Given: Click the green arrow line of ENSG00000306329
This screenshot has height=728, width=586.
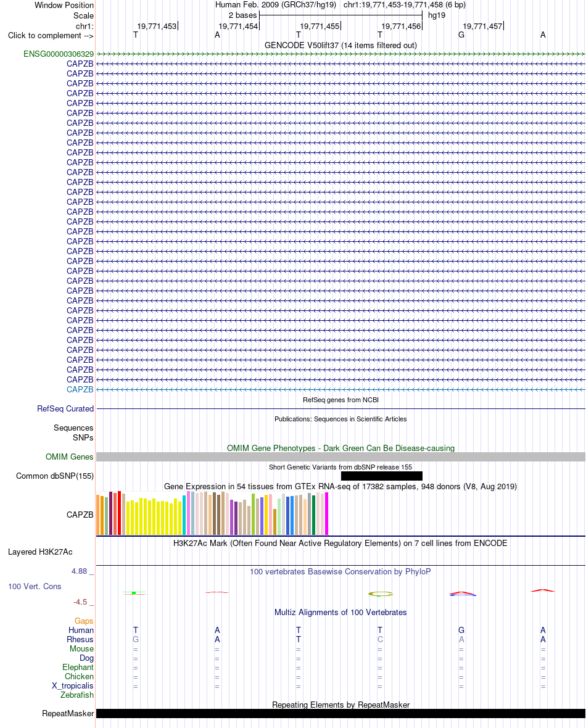Looking at the screenshot, I should pyautogui.click(x=340, y=54).
